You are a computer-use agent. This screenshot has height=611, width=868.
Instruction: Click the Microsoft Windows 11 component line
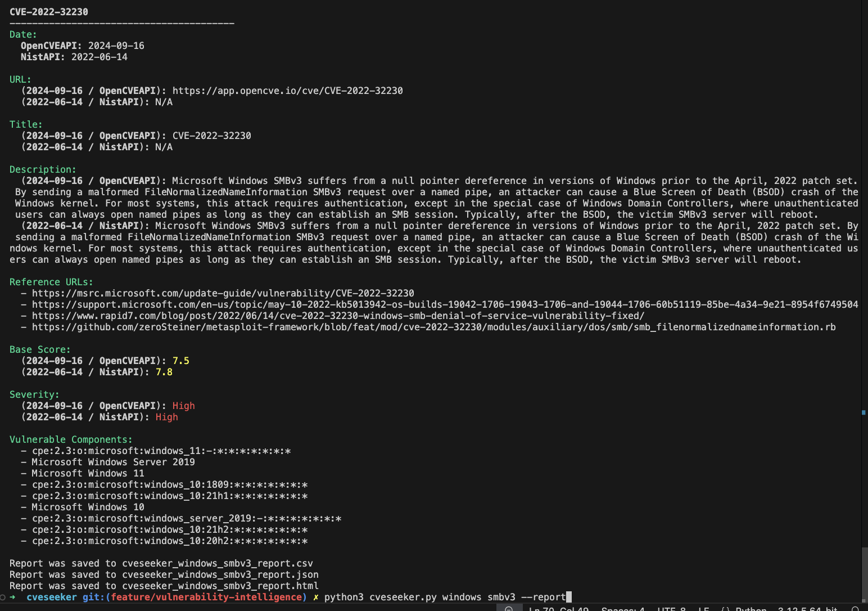88,473
